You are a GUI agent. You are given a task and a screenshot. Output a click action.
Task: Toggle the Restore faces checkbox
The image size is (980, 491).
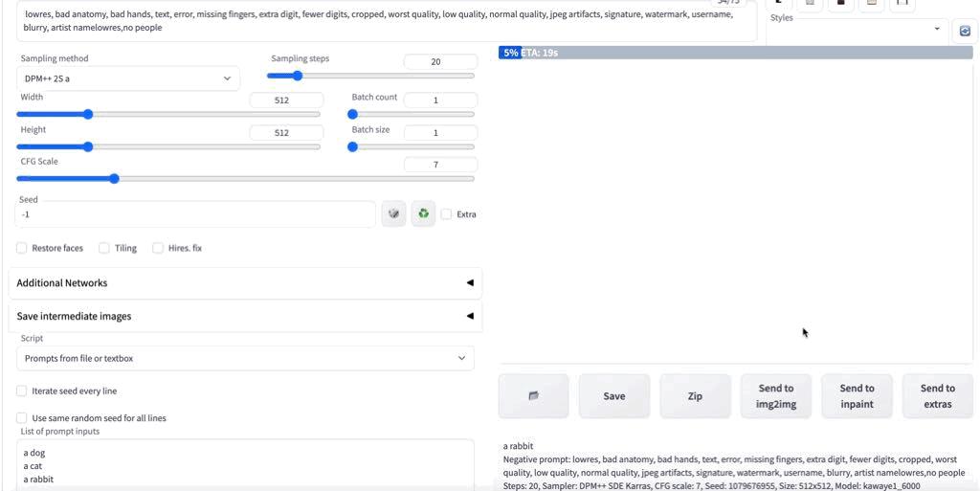click(x=22, y=248)
